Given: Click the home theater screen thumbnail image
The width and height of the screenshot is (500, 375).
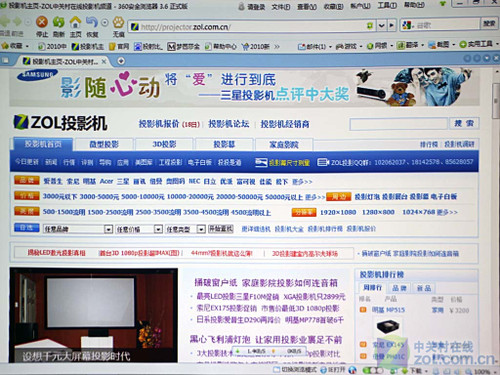Looking at the screenshot, I should coord(93,315).
